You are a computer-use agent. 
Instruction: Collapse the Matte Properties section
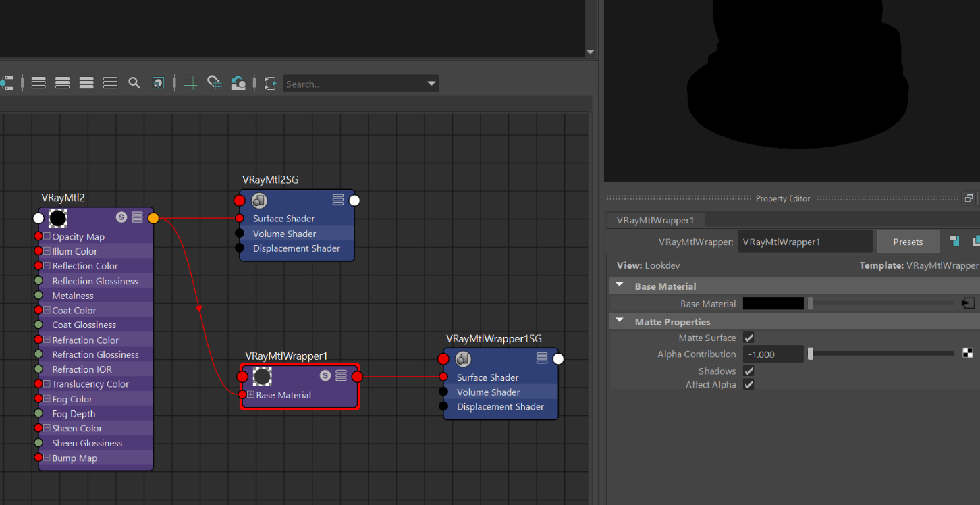coord(620,321)
